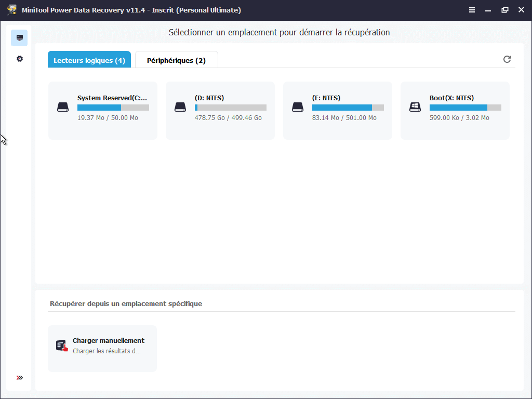The height and width of the screenshot is (399, 532).
Task: Select the Boot(X: NTFS) partition label
Action: point(451,98)
